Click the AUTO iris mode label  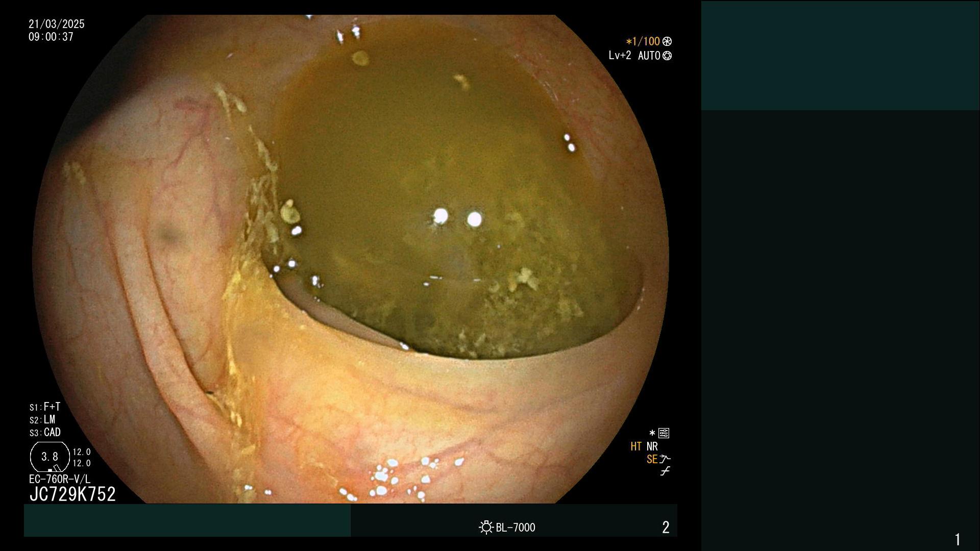[x=649, y=56]
